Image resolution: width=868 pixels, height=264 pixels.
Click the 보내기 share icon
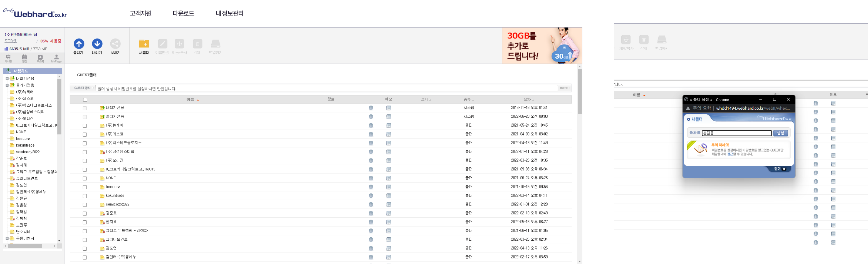tap(115, 44)
